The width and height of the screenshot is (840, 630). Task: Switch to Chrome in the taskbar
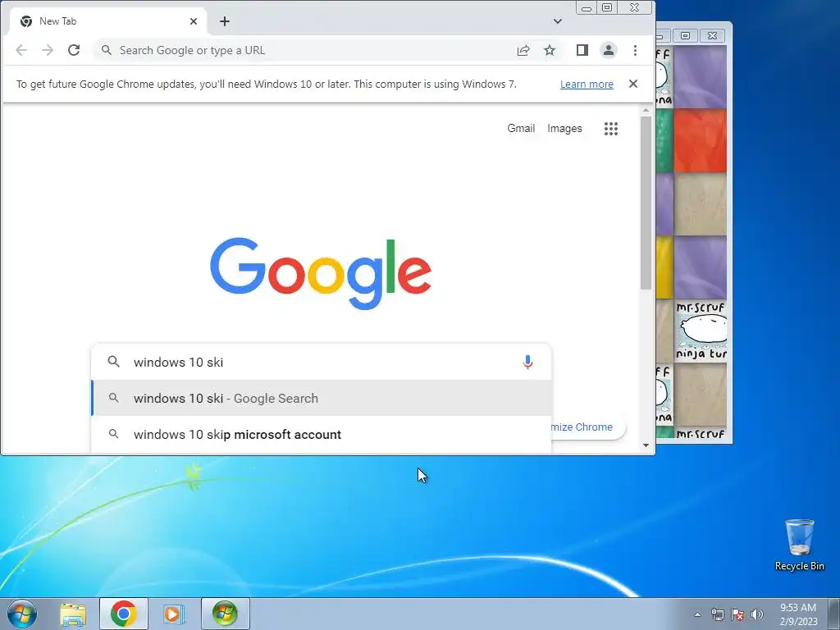(124, 614)
